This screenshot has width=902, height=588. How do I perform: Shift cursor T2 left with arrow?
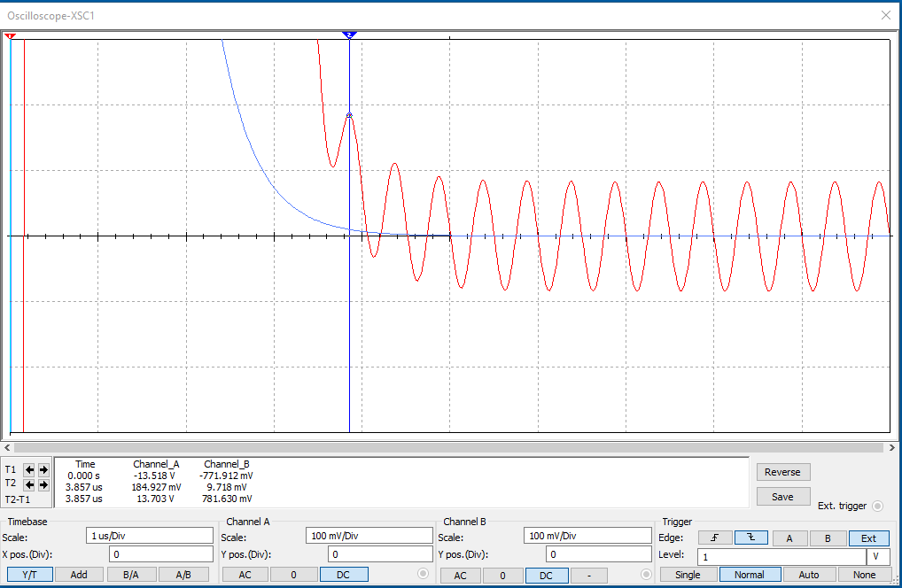pyautogui.click(x=30, y=484)
